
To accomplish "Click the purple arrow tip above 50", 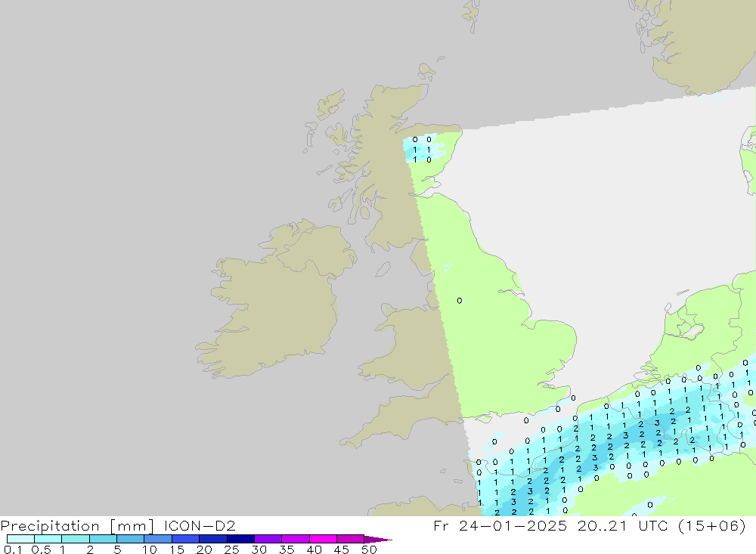I will coord(378,540).
